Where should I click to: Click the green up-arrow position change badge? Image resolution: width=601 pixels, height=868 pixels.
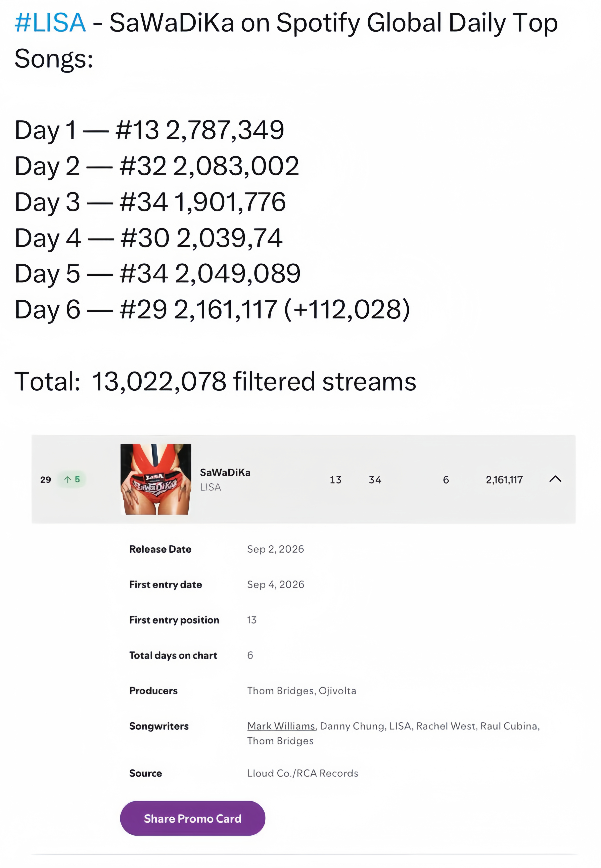tap(72, 479)
